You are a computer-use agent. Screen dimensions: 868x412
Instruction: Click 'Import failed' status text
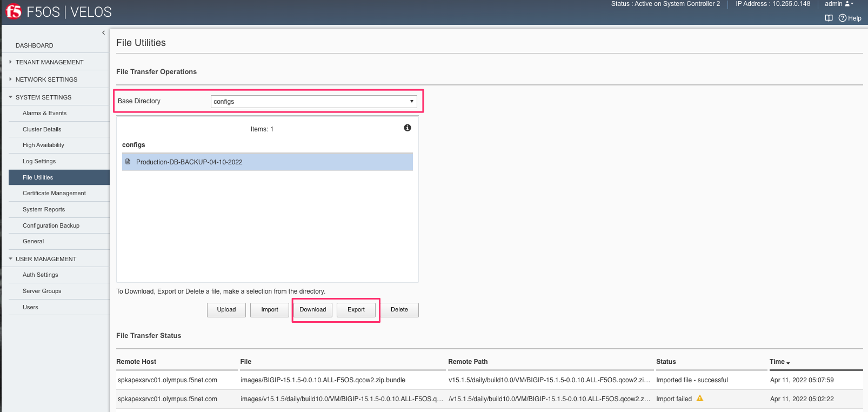tap(674, 399)
